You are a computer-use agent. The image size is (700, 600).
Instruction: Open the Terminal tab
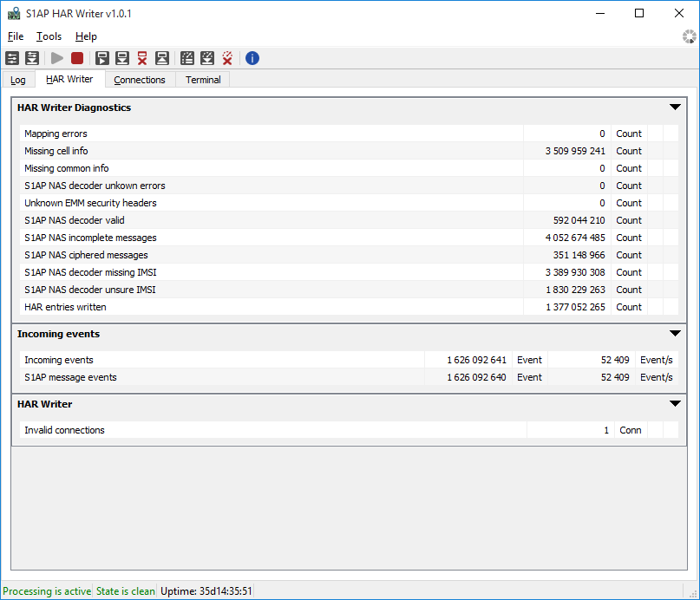click(203, 80)
